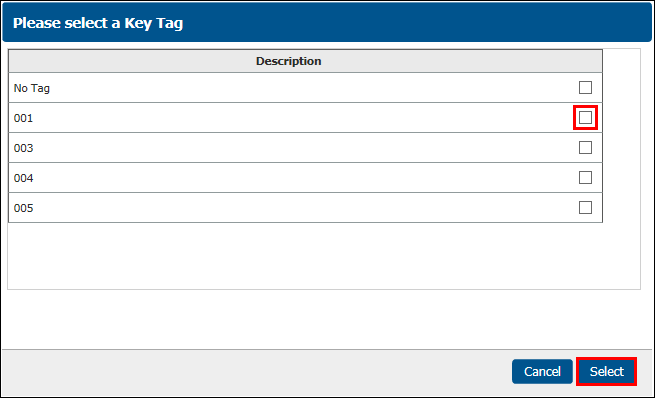
Task: Click the middle of the 001 row
Action: coord(305,118)
